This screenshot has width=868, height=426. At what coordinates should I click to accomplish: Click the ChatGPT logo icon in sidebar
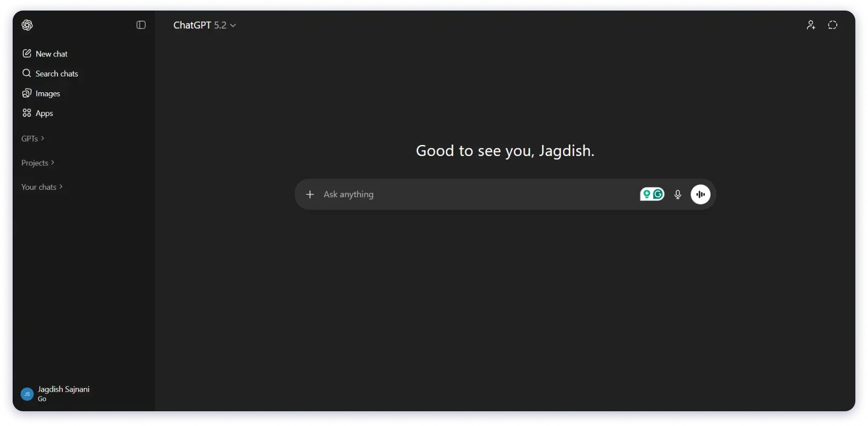pyautogui.click(x=27, y=25)
